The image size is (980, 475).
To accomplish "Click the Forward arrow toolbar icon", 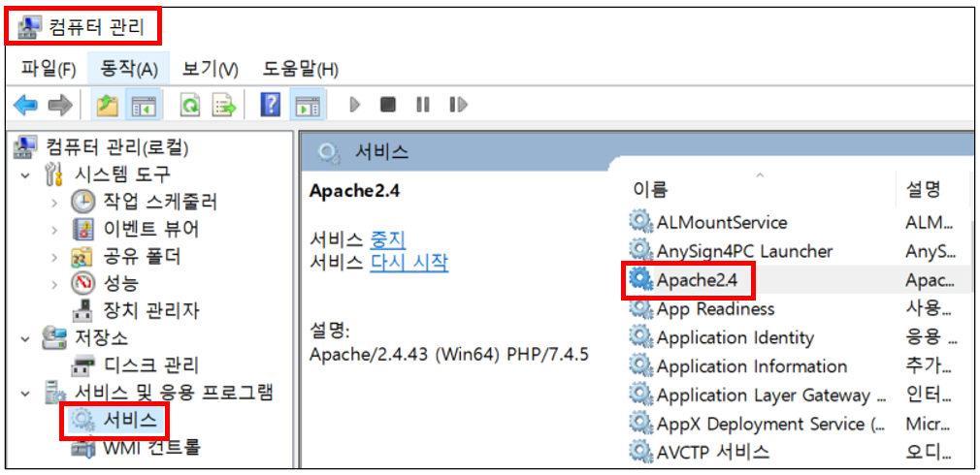I will [60, 105].
